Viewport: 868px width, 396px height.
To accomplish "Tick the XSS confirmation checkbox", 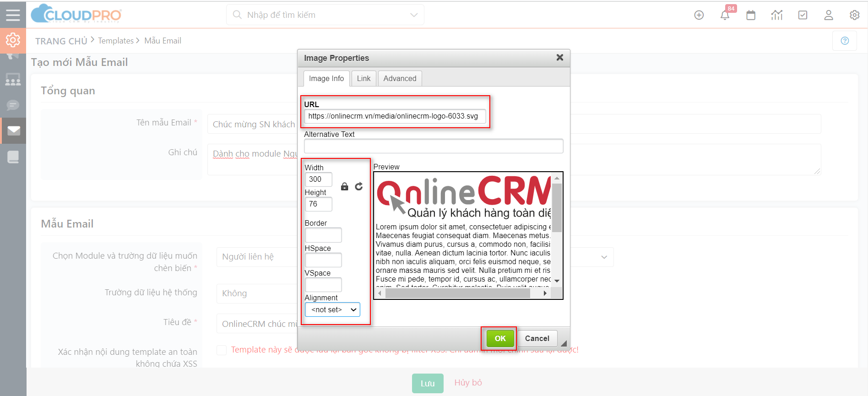I will coord(222,350).
